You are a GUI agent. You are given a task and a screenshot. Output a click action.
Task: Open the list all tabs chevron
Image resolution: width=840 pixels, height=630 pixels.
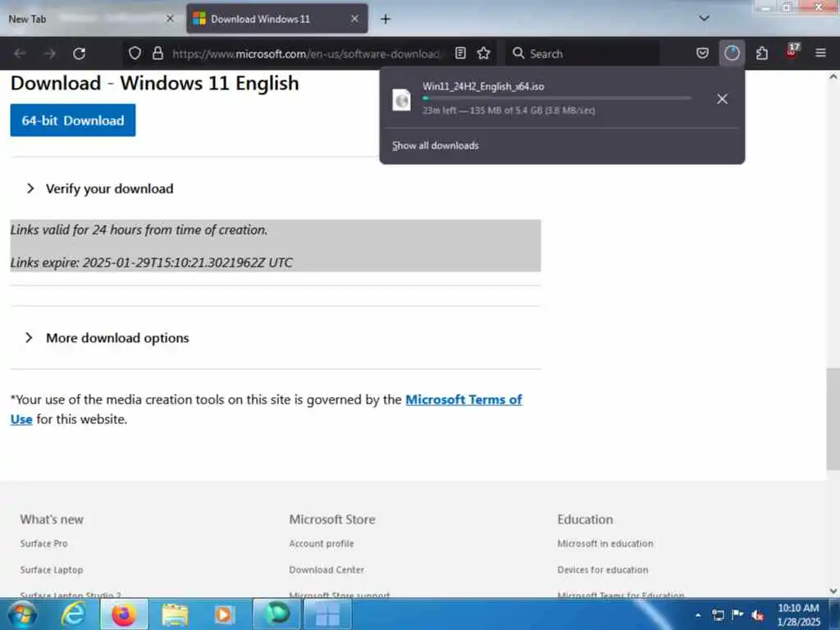[x=705, y=18]
